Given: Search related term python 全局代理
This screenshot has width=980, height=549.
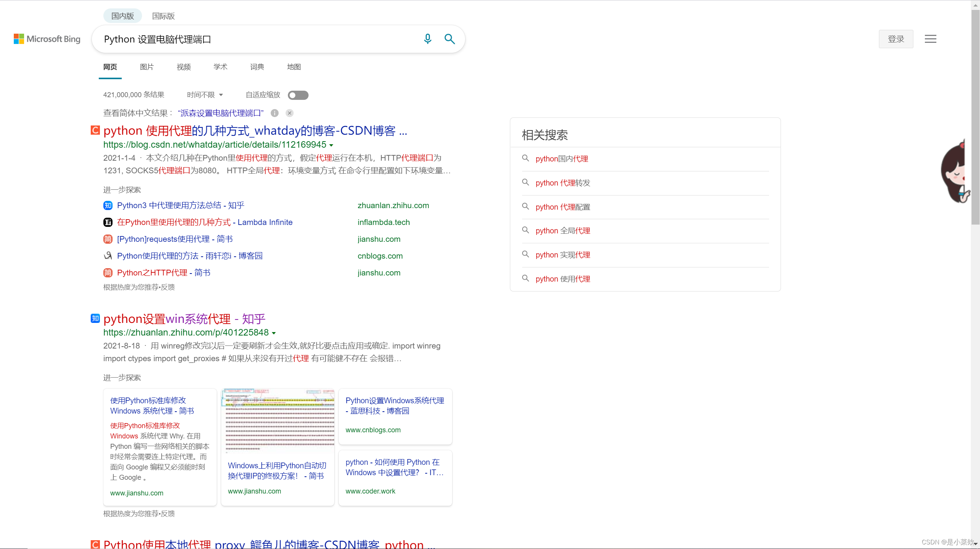Looking at the screenshot, I should coord(563,231).
